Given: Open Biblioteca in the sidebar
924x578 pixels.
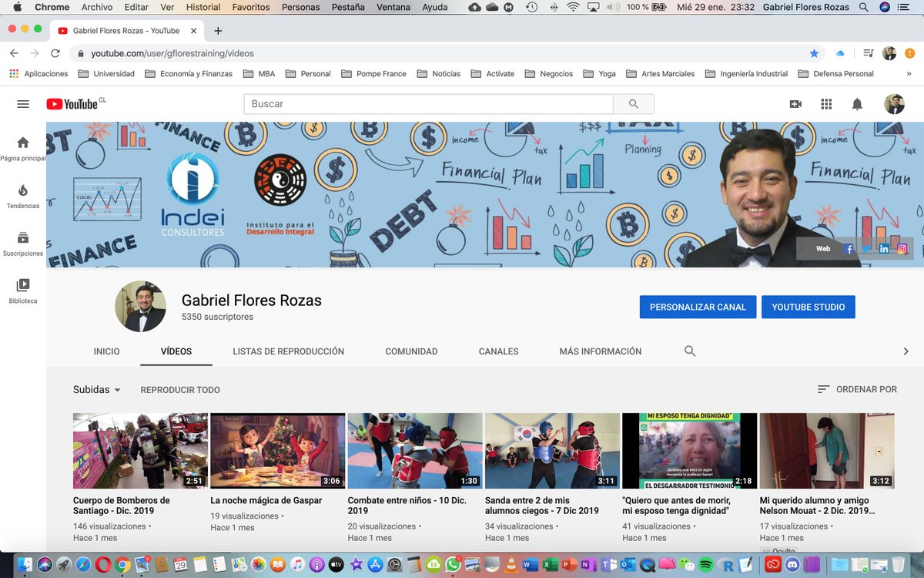Looking at the screenshot, I should (x=23, y=291).
